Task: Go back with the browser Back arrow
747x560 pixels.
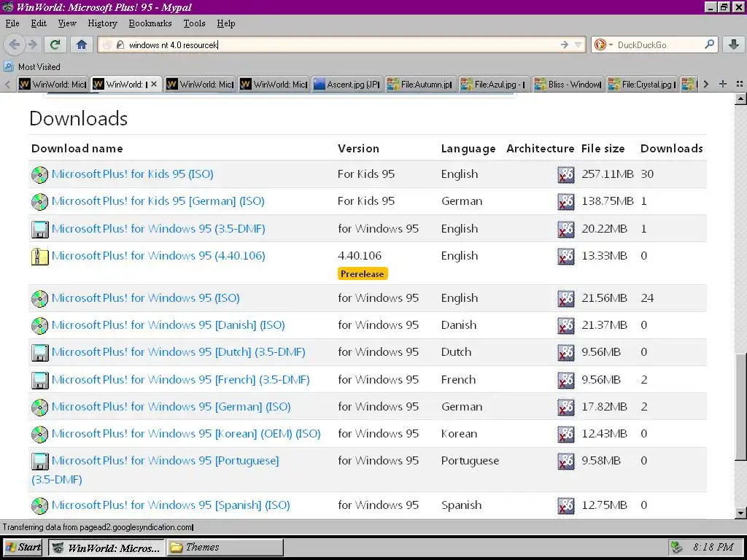Action: (15, 44)
